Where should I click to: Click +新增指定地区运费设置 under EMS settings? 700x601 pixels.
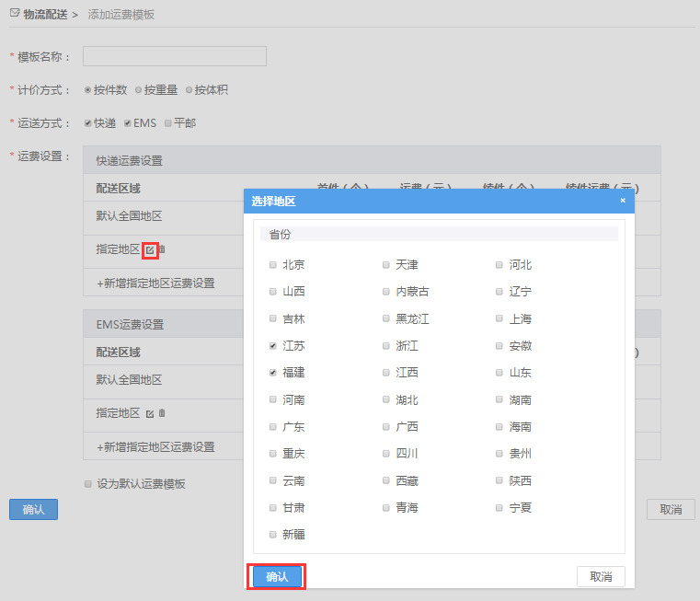[x=155, y=446]
